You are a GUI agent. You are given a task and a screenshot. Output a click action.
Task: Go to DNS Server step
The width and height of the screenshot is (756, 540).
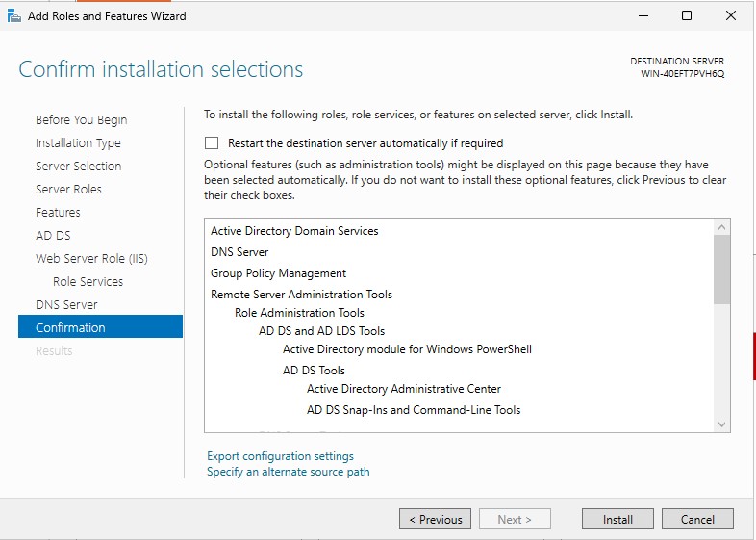click(66, 305)
